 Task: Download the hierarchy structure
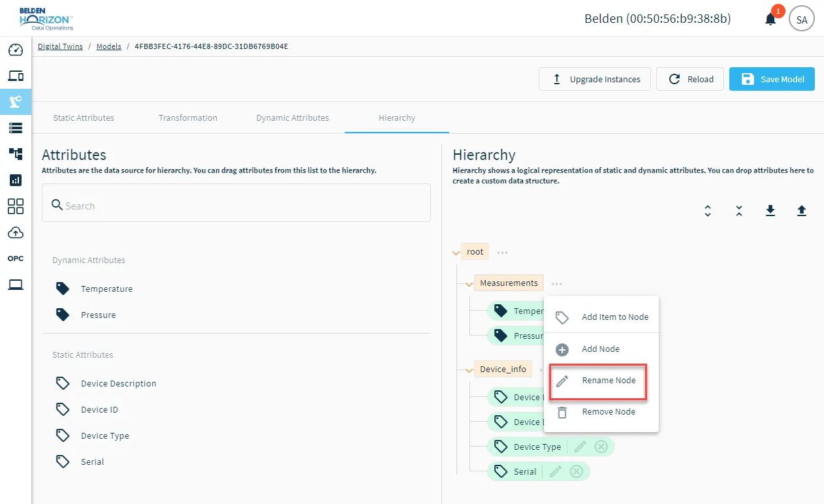coord(770,210)
